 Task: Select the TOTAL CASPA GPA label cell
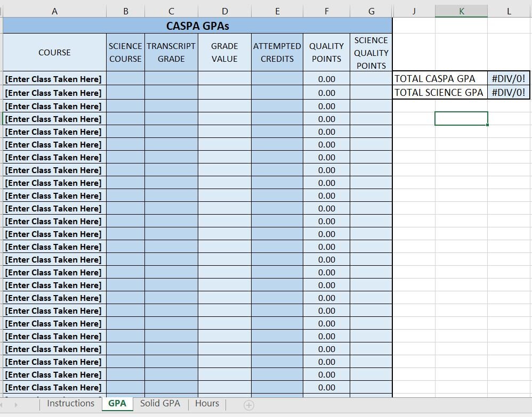coord(439,78)
